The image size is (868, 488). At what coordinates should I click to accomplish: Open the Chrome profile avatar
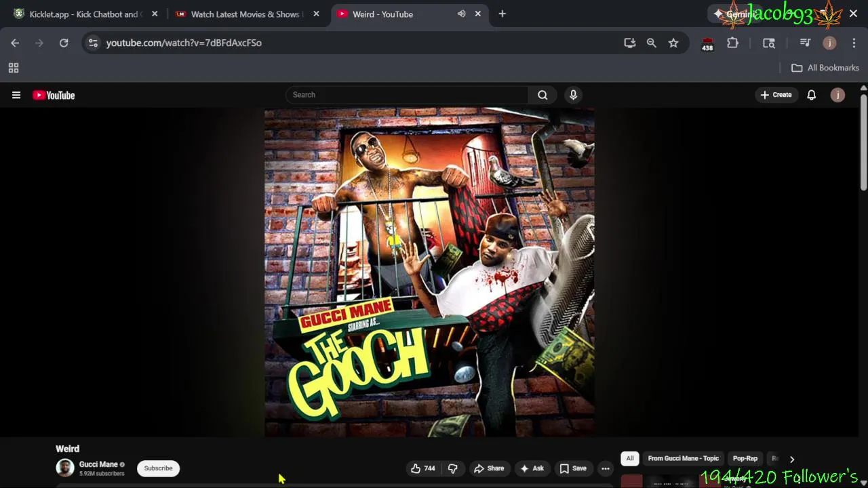tap(829, 43)
